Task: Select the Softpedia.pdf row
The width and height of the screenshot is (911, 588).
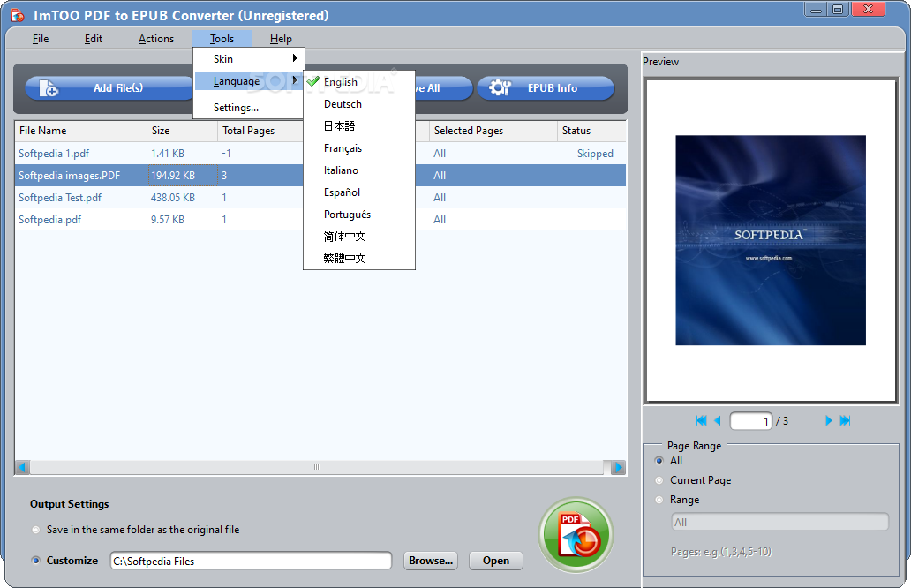Action: coord(320,220)
